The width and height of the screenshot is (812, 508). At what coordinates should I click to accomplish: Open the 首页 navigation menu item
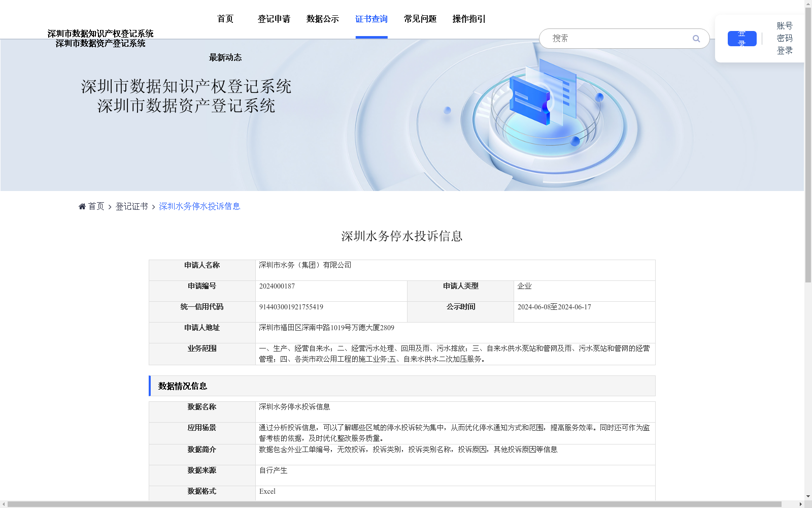[x=225, y=19]
